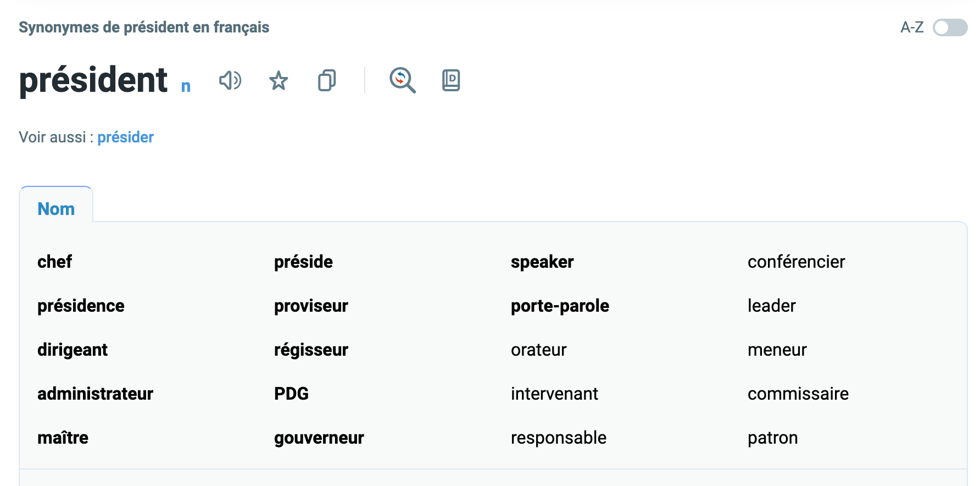Open the synonym commissaire
This screenshot has width=980, height=486.
(798, 394)
